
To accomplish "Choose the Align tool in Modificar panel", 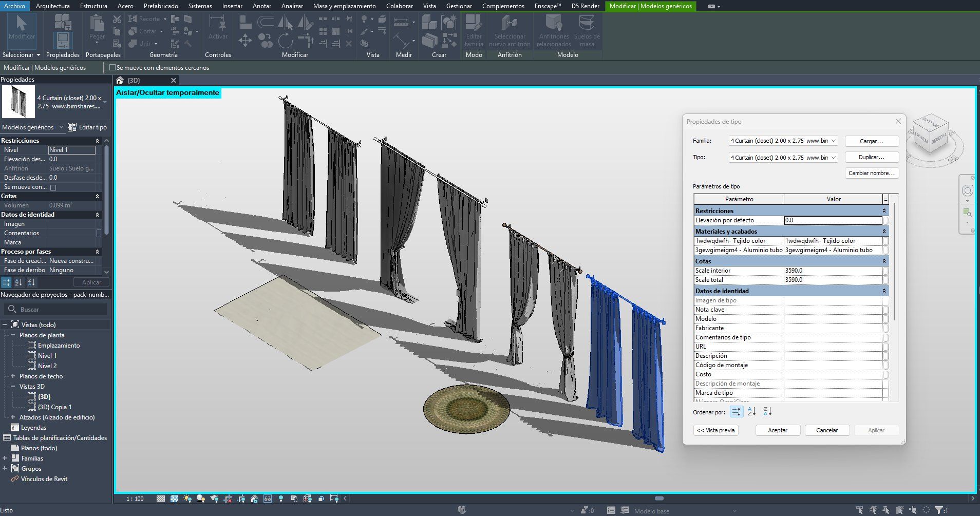I will [x=246, y=22].
